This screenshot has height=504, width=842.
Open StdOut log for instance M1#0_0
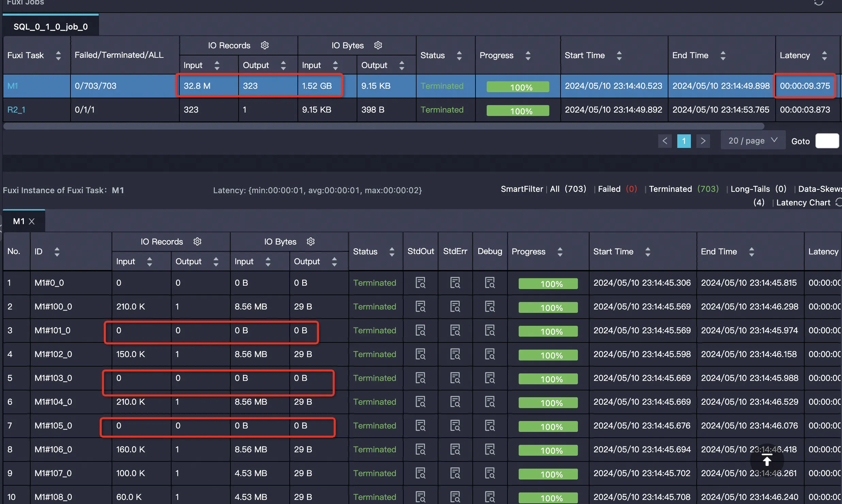pos(420,283)
